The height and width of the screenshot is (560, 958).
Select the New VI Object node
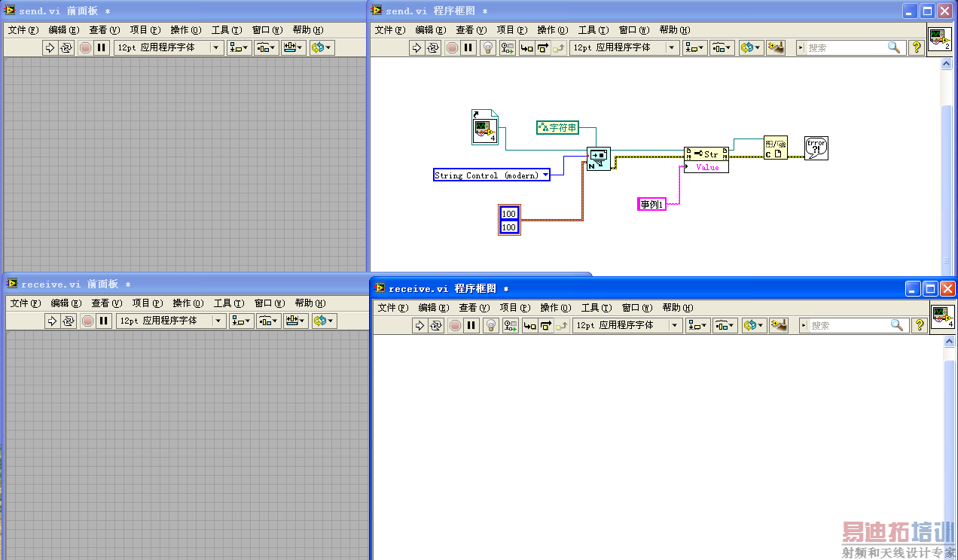point(598,160)
